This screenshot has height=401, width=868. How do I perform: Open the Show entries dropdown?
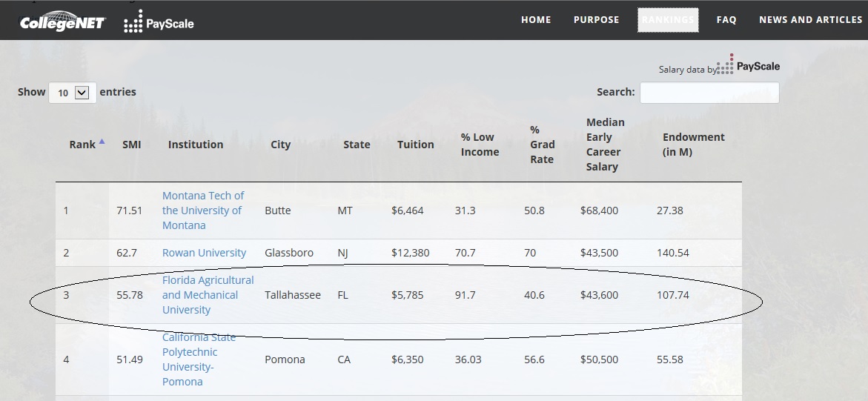tap(73, 93)
